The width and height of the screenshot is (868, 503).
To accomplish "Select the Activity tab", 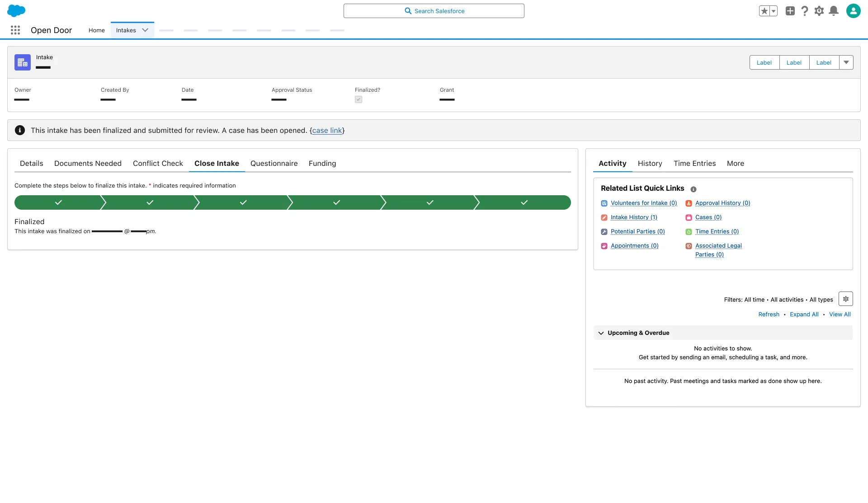I will tap(612, 163).
